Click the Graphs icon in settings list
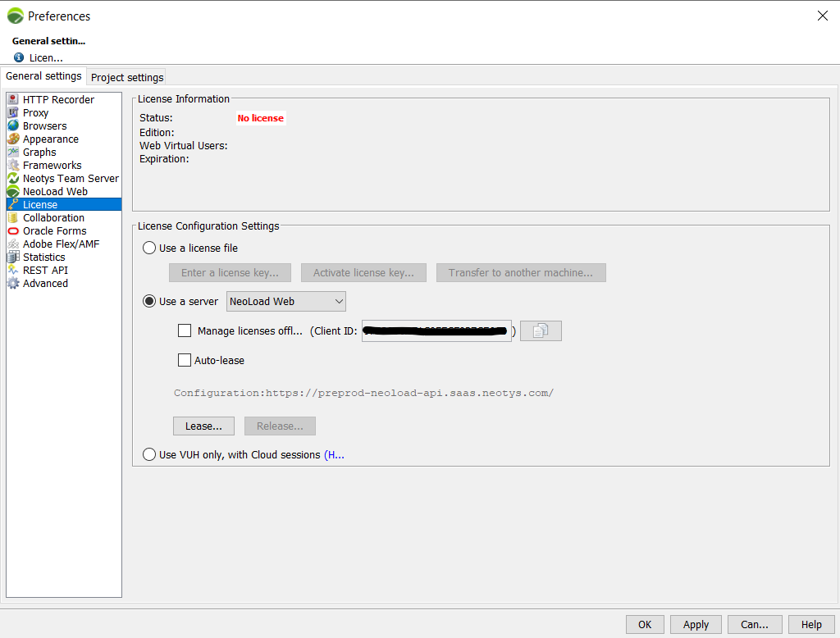 pyautogui.click(x=13, y=153)
